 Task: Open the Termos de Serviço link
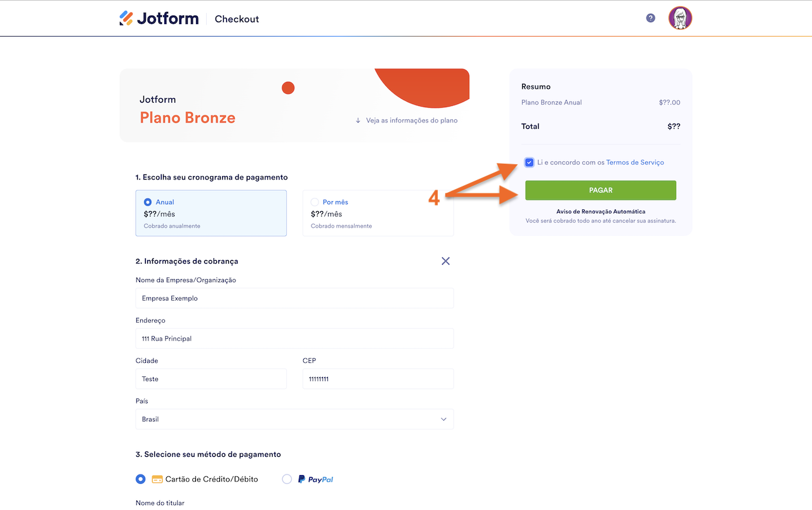(635, 162)
